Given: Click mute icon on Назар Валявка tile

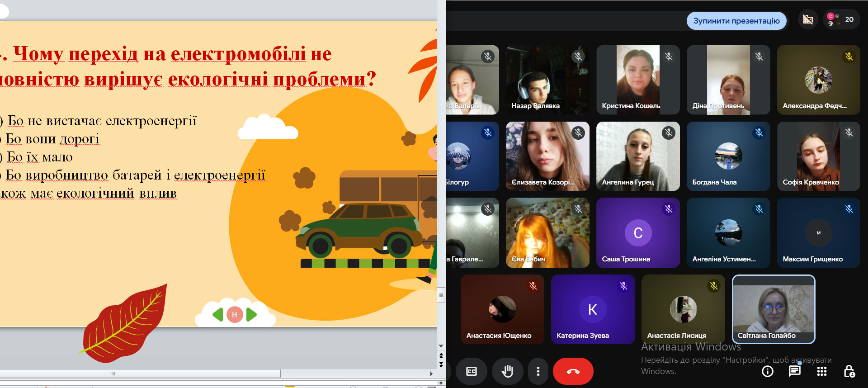Looking at the screenshot, I should click(x=578, y=57).
